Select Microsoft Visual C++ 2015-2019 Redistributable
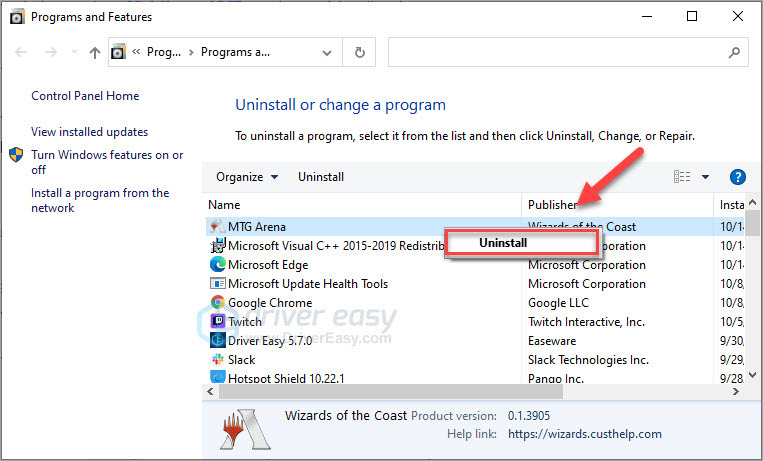Screen dimensions: 763x461 336,246
